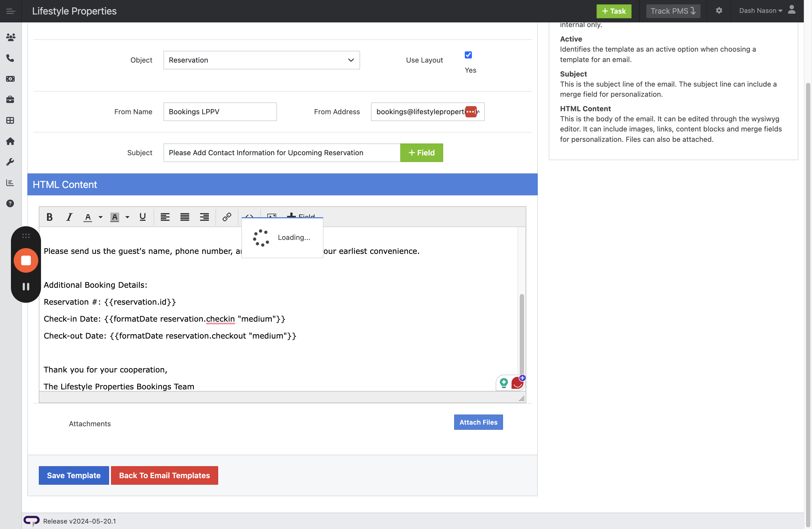Open the wrench maintenance sidebar icon

[x=10, y=162]
